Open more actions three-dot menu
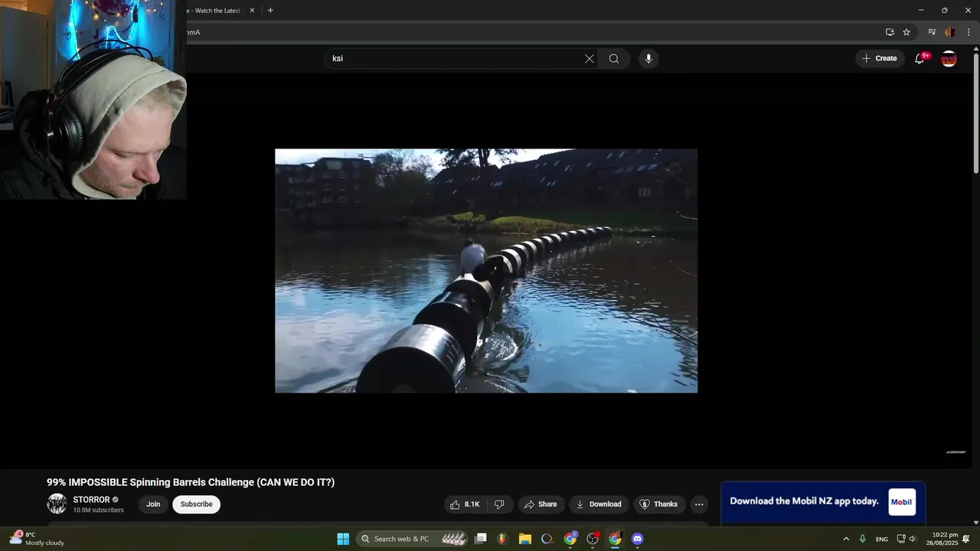Screen dimensions: 980x551 [698, 504]
